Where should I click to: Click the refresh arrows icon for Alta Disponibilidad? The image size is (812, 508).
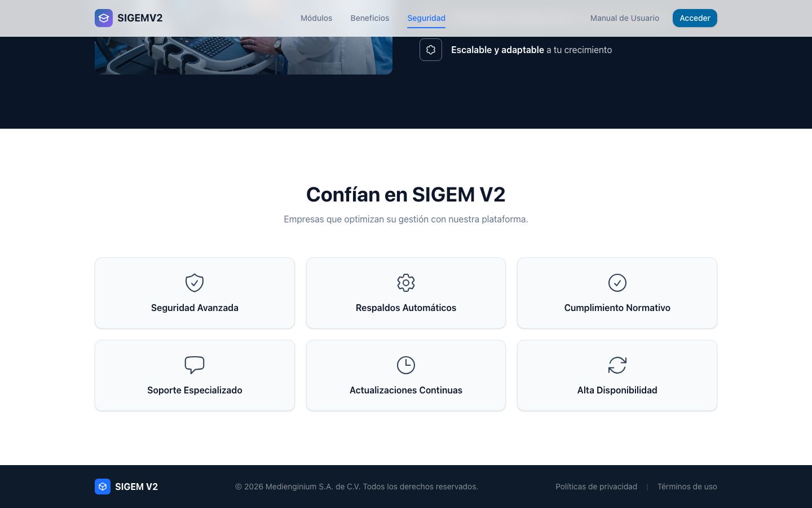pyautogui.click(x=617, y=365)
